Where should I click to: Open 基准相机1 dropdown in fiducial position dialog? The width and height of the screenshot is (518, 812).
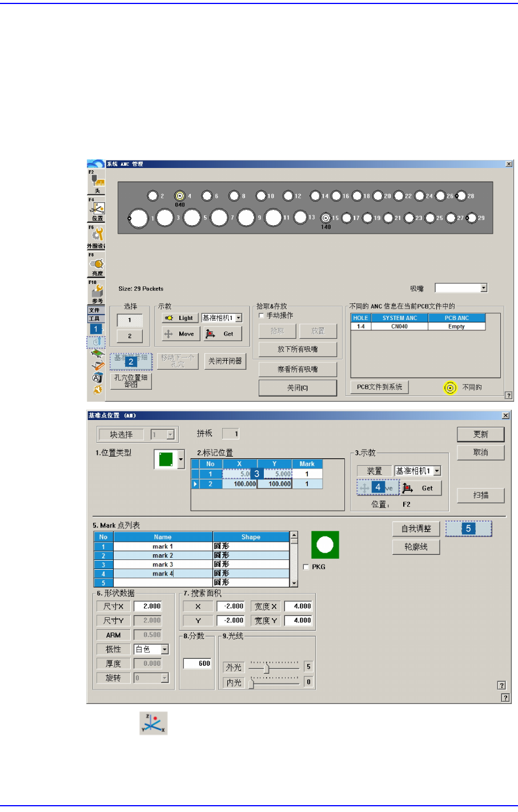coord(437,471)
